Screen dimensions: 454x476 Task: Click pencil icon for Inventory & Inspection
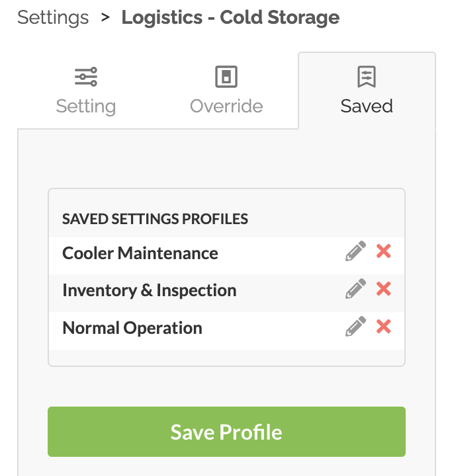coord(355,289)
